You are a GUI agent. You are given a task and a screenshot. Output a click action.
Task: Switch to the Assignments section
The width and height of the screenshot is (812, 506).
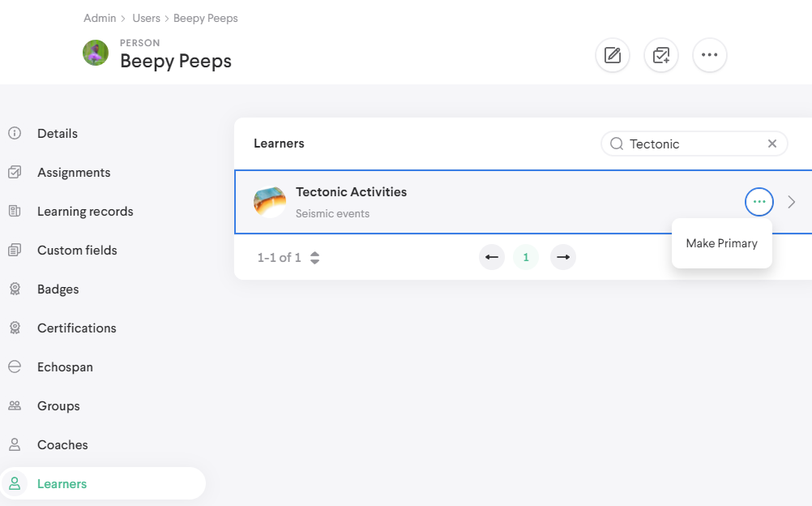coord(74,173)
